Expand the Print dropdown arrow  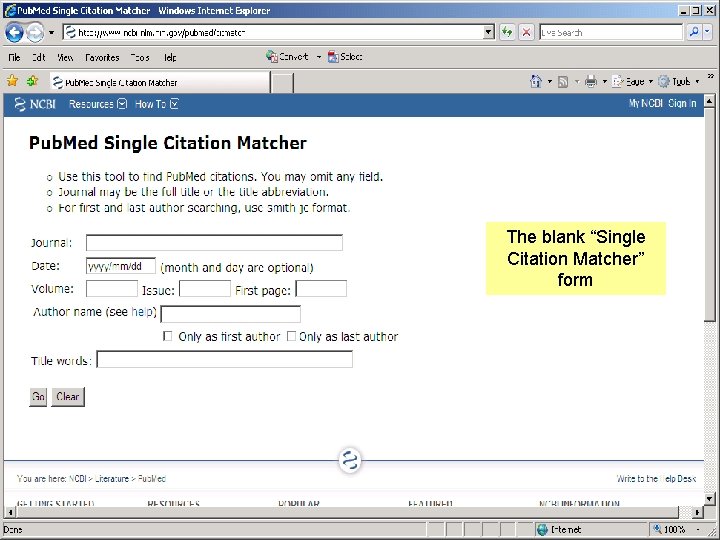pyautogui.click(x=605, y=82)
